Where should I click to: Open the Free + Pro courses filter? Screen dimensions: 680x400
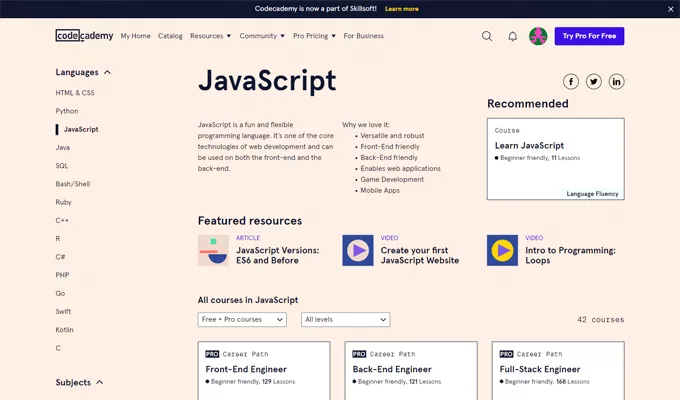(x=242, y=319)
